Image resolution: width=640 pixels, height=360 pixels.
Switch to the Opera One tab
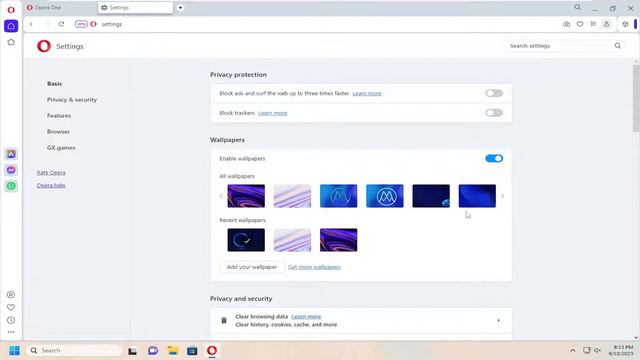pyautogui.click(x=60, y=7)
